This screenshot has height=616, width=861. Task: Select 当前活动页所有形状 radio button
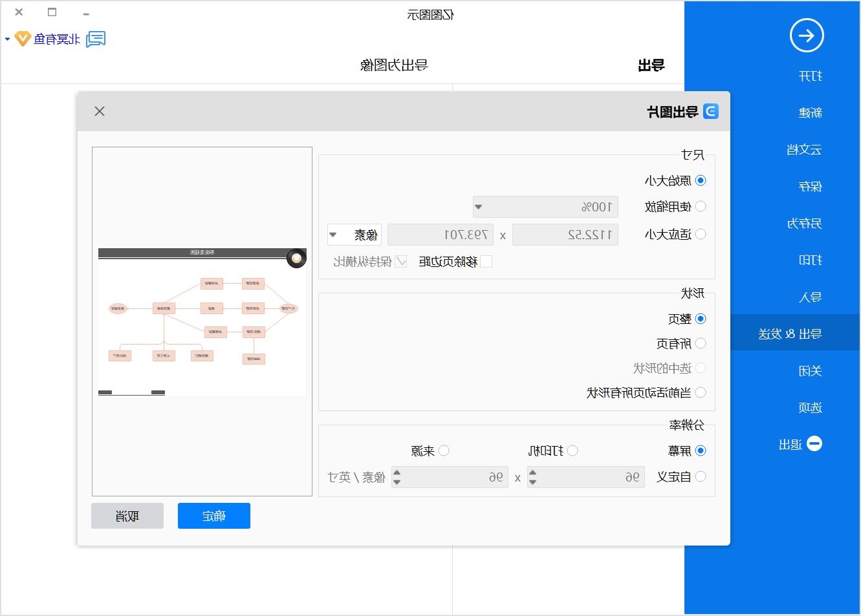pos(701,392)
